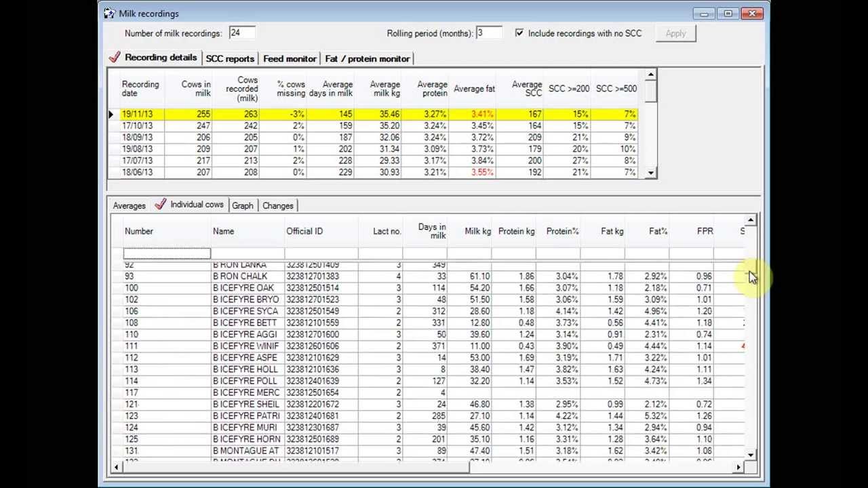
Task: Close the Milk recordings window
Action: [x=752, y=13]
